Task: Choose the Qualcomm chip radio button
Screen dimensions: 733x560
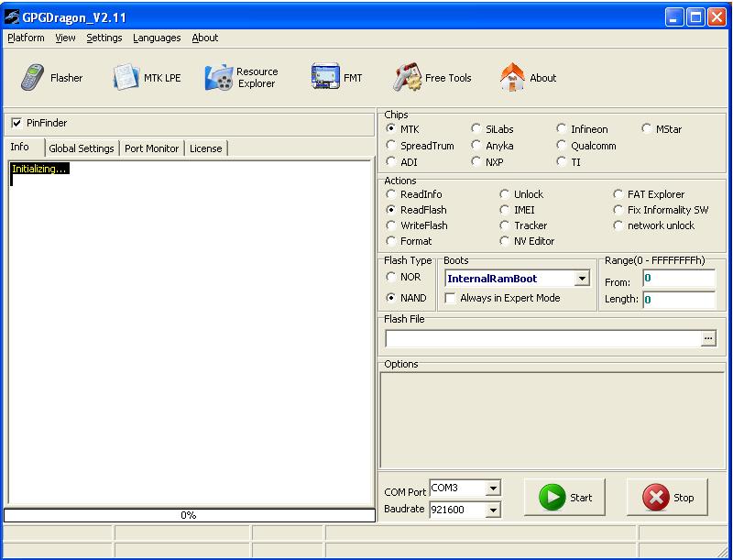Action: (x=562, y=145)
